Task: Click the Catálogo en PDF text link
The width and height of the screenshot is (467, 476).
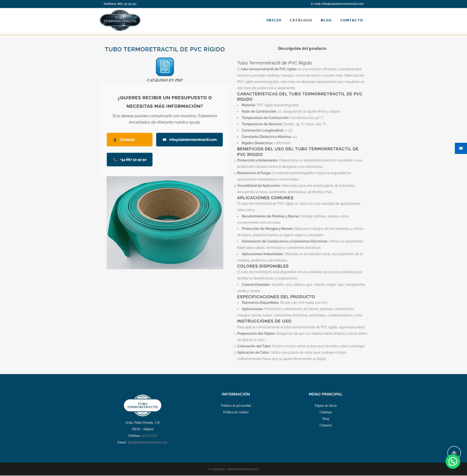Action: pyautogui.click(x=164, y=80)
